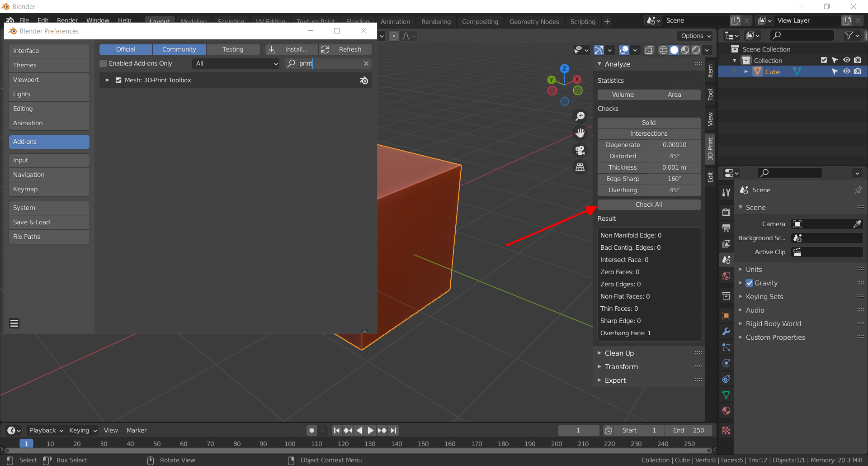Hide Cube in viewport via eye icon
The width and height of the screenshot is (868, 466).
pos(847,71)
